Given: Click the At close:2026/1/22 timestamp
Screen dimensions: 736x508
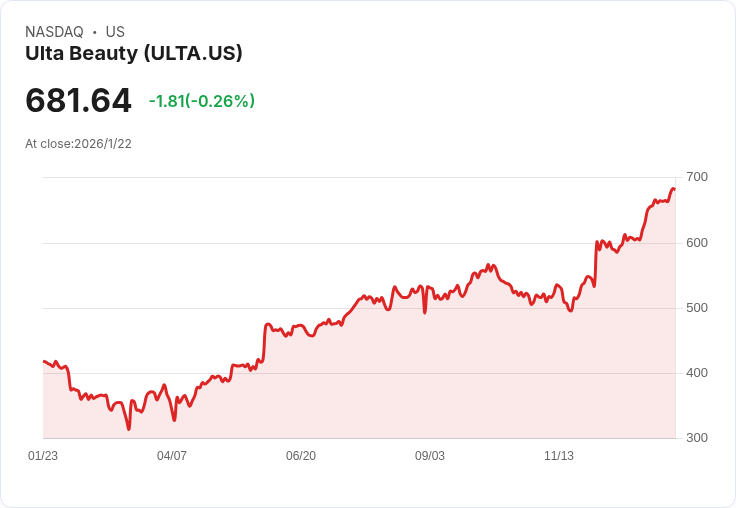Looking at the screenshot, I should pyautogui.click(x=78, y=144).
